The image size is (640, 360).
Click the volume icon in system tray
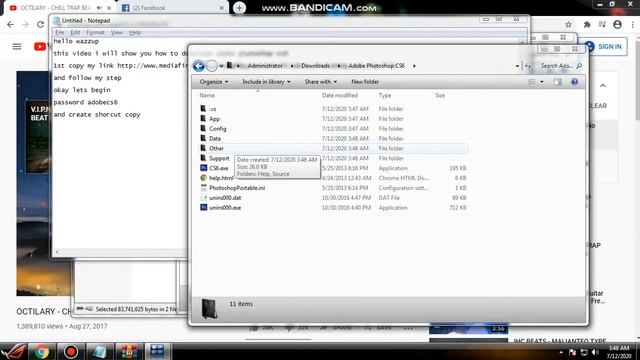[595, 352]
